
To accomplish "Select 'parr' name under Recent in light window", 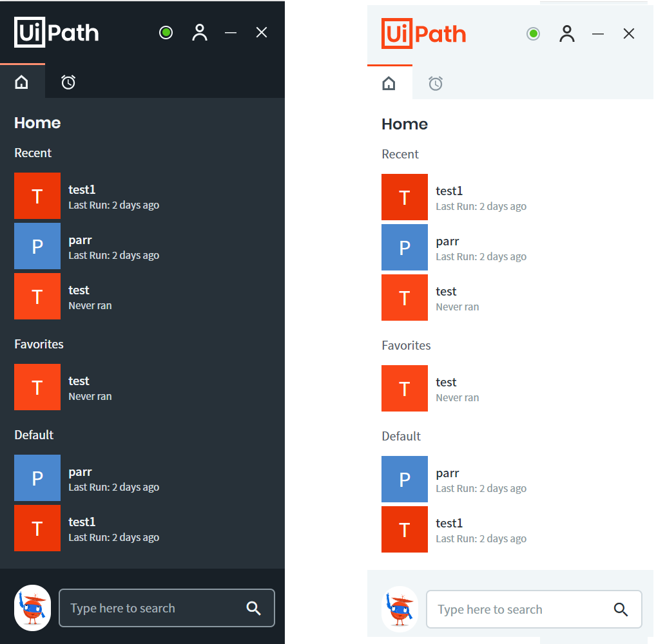I will tap(447, 241).
